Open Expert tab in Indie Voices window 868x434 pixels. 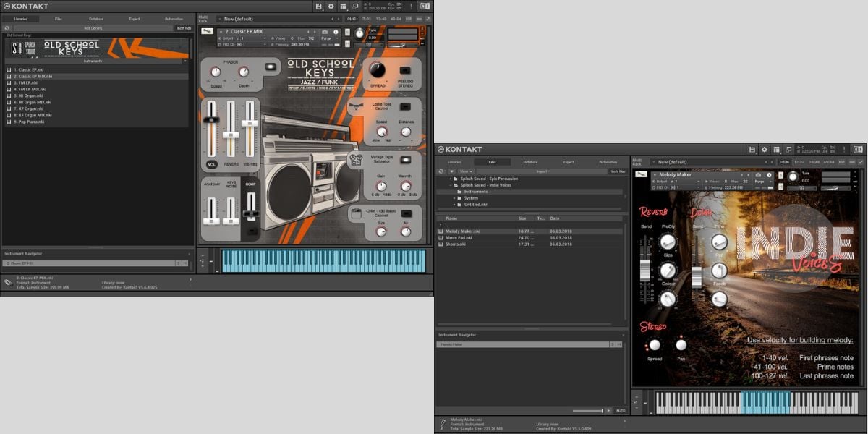[569, 162]
